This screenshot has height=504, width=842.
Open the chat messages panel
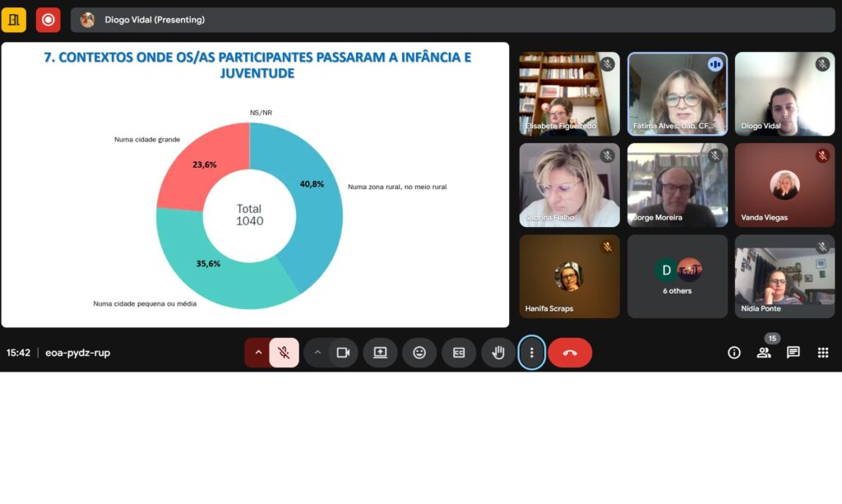(793, 353)
